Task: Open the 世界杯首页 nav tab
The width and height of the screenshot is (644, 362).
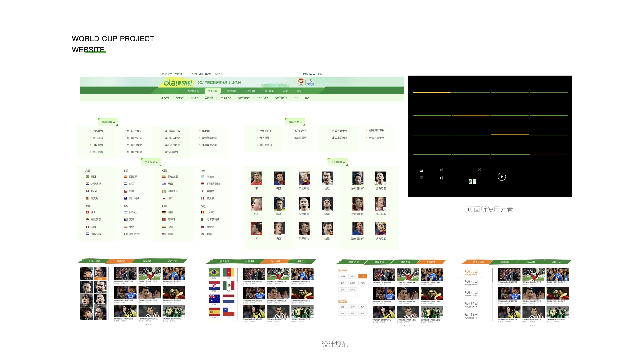Action: pyautogui.click(x=193, y=91)
